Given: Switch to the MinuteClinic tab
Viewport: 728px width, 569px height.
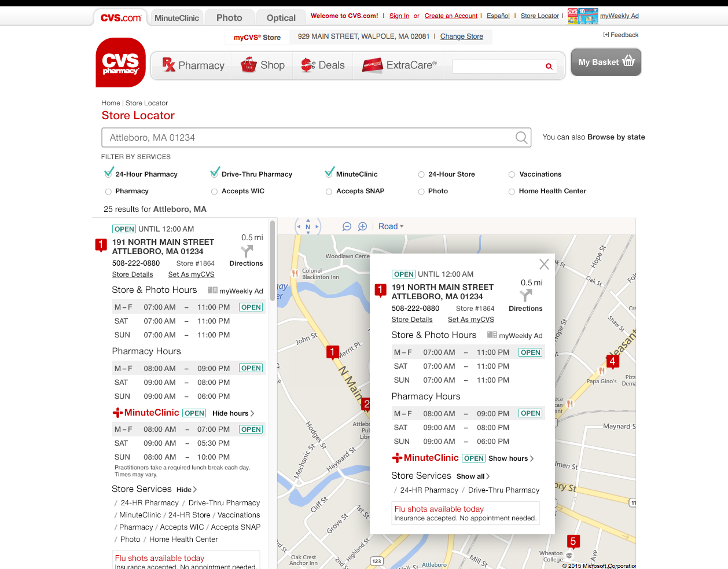Looking at the screenshot, I should click(177, 17).
